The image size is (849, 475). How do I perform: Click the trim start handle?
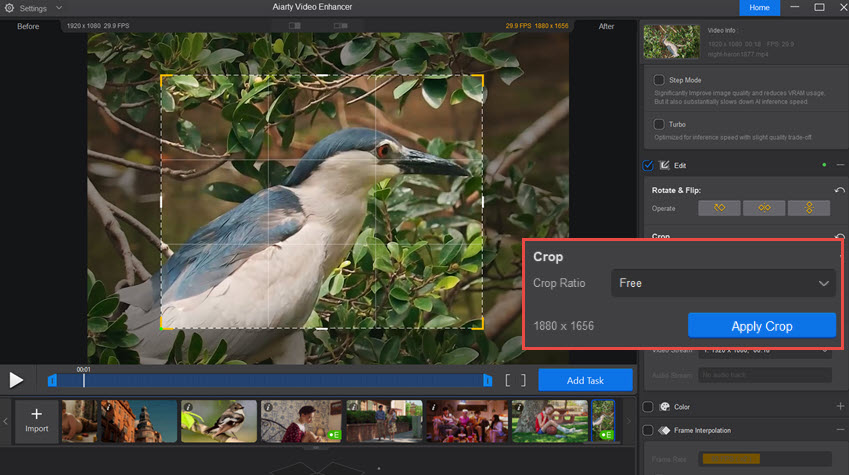pos(52,380)
